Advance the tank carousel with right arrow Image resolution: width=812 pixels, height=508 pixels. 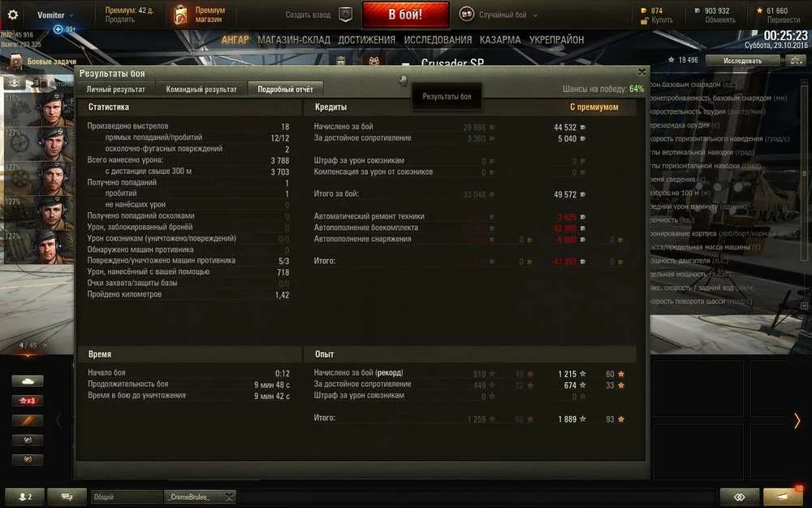797,420
